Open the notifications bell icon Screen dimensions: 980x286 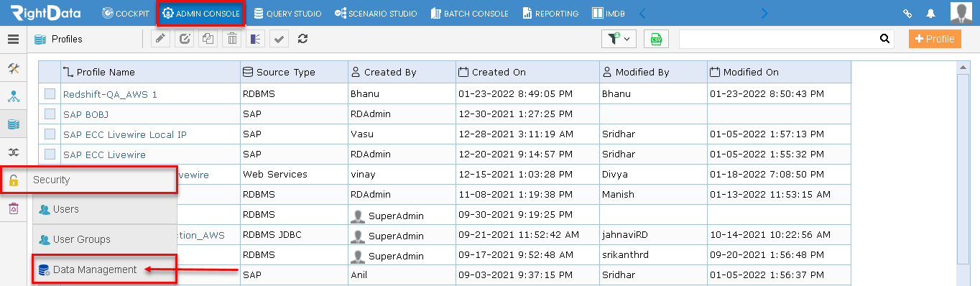point(930,13)
